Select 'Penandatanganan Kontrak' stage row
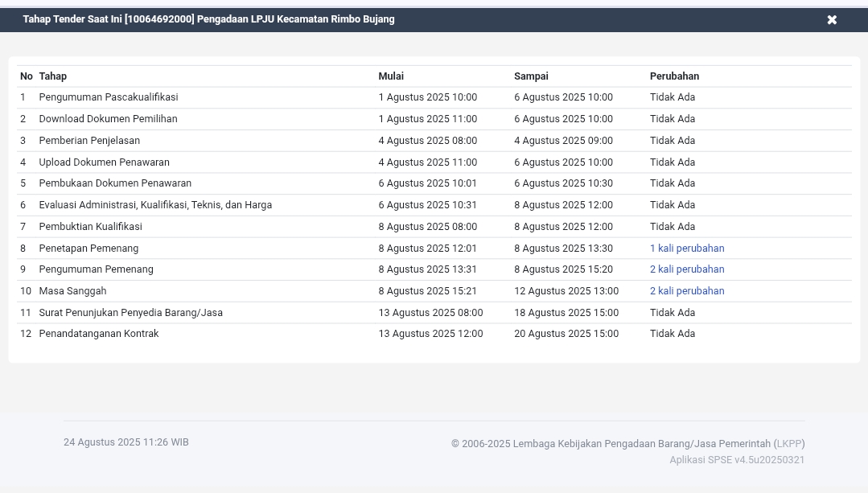868x493 pixels. point(99,333)
